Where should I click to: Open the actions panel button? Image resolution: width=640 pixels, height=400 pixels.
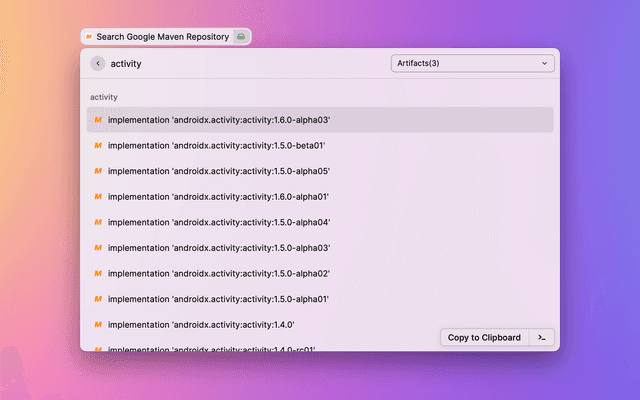click(x=541, y=337)
